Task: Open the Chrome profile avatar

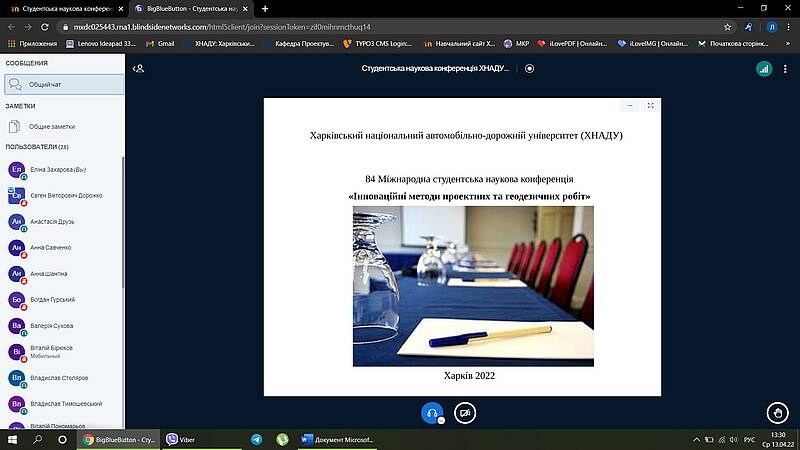Action: click(x=771, y=27)
